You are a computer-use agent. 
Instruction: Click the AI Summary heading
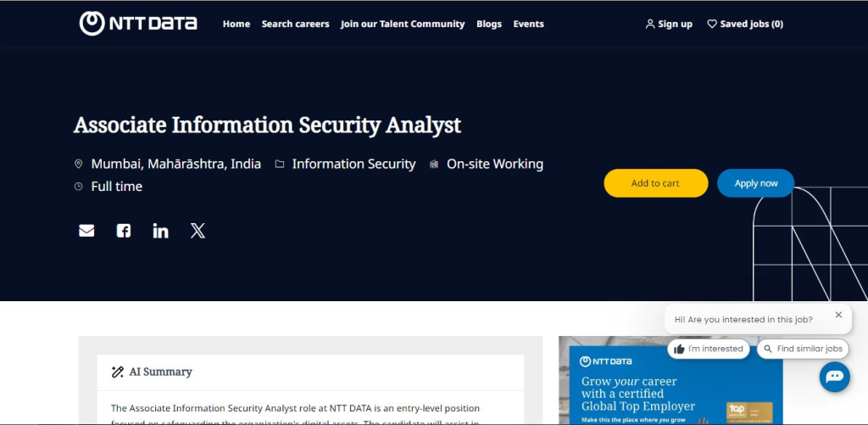[x=160, y=372]
